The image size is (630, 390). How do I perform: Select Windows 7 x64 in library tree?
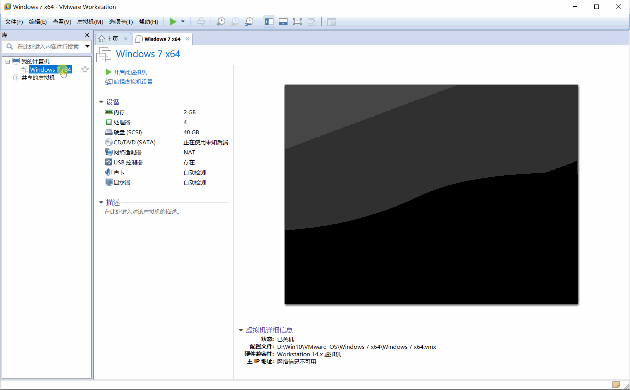50,69
